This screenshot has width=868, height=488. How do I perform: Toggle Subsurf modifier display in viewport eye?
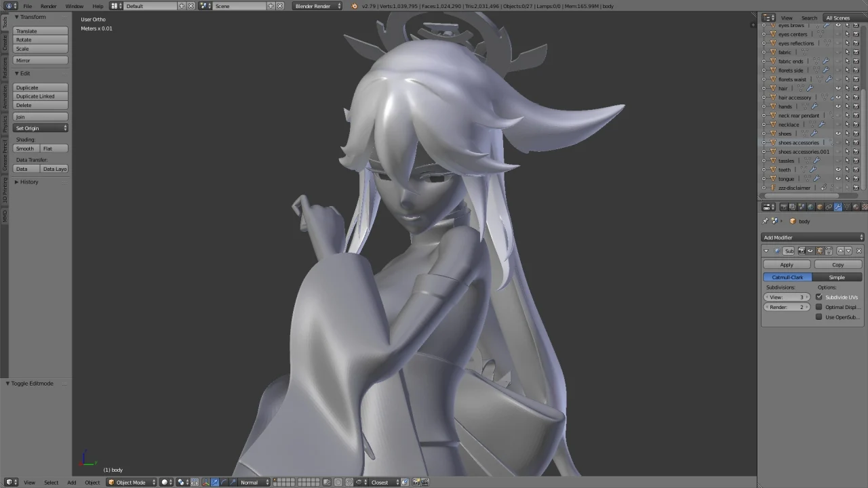tap(810, 251)
